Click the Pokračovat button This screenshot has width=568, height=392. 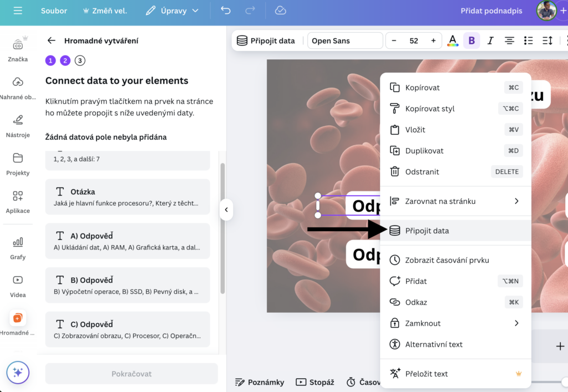pos(131,374)
